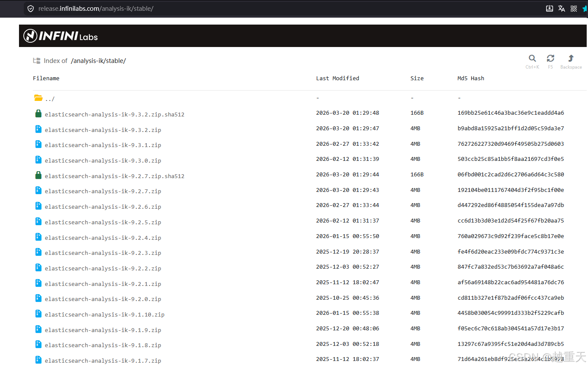Click lock icon of ik-9.3.2.zip.sha512
The height and width of the screenshot is (367, 588).
click(38, 113)
